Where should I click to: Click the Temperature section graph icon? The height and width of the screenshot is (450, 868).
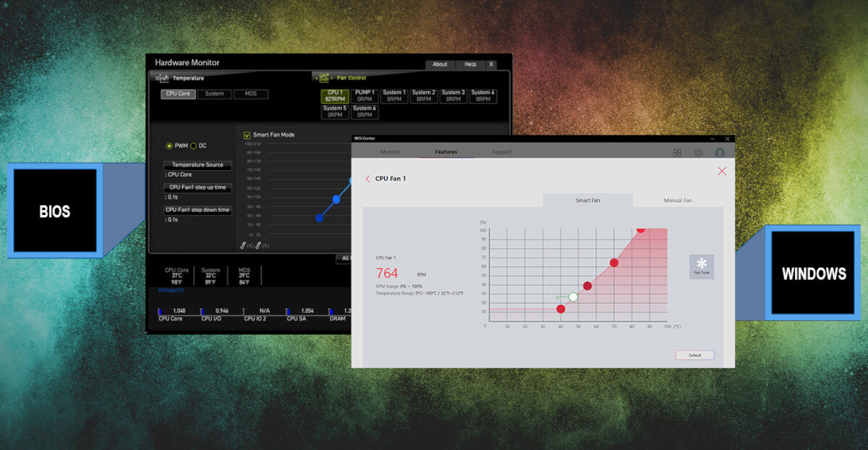(x=163, y=78)
